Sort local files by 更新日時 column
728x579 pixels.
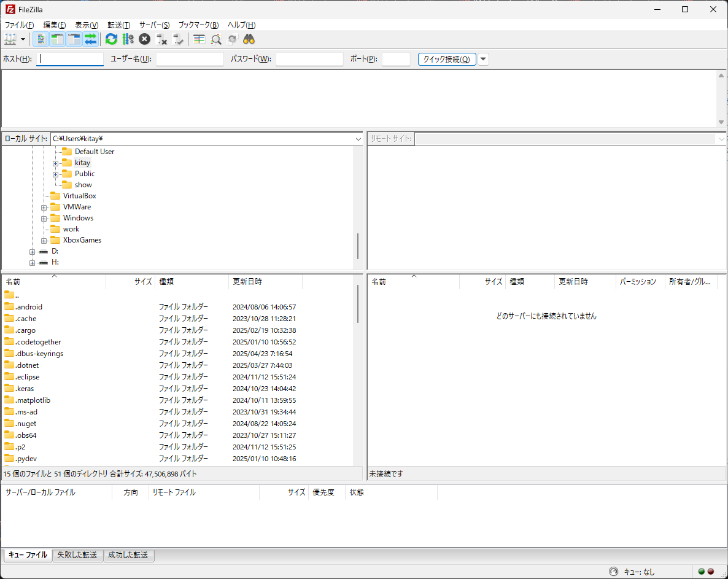click(x=265, y=282)
